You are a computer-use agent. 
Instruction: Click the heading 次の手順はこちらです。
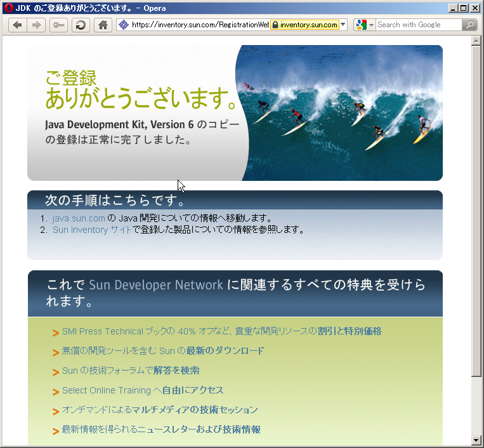point(115,200)
